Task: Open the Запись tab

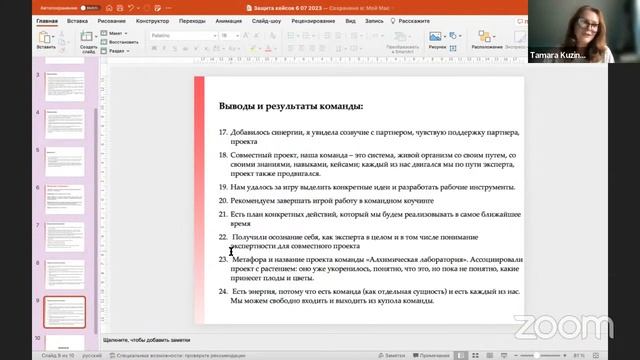Action: click(374, 21)
